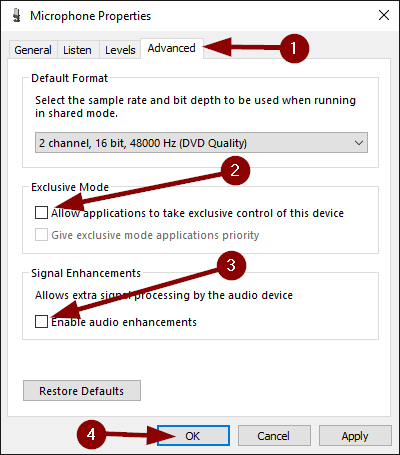Click the Cancel button
The image size is (400, 455).
[274, 436]
